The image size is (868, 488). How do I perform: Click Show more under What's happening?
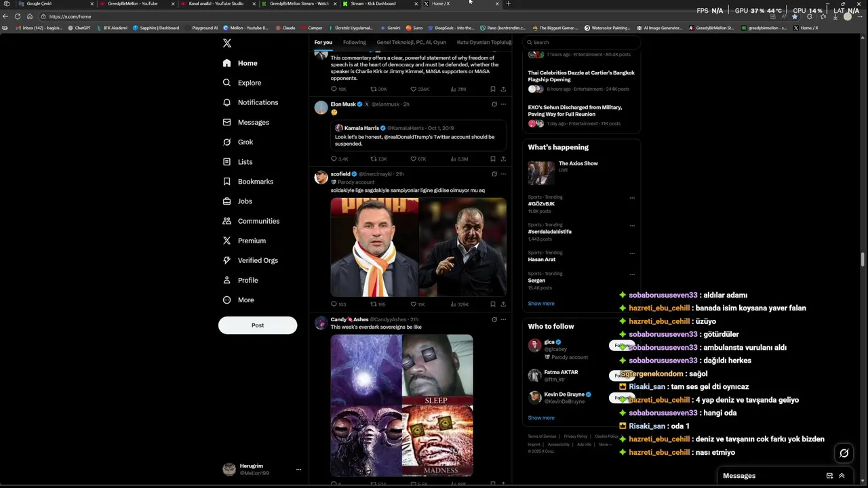click(x=541, y=304)
